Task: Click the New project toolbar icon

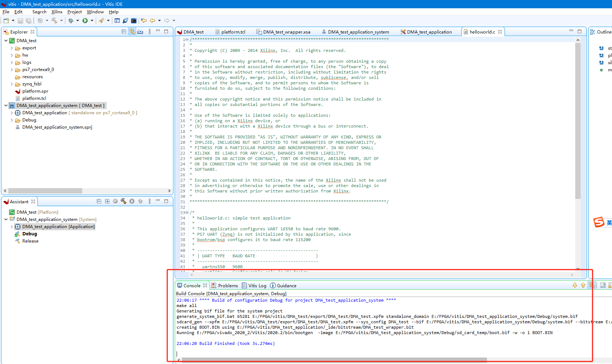Action: 6,21
